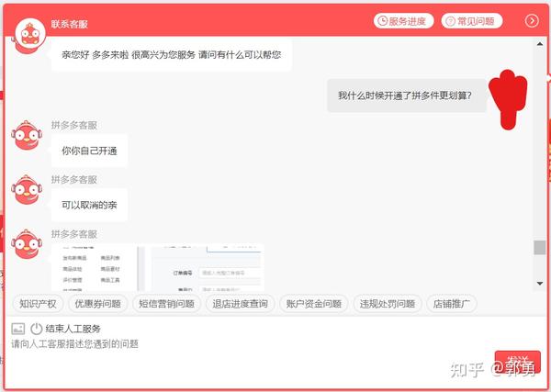Click the 拼多多客服 name above 你你自己开通
The image size is (551, 392).
click(x=74, y=126)
